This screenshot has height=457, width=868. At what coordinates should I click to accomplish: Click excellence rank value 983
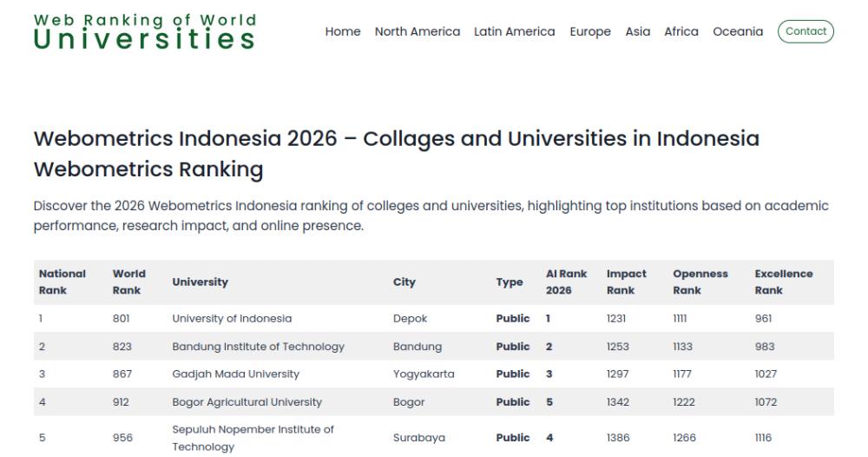pyautogui.click(x=765, y=347)
